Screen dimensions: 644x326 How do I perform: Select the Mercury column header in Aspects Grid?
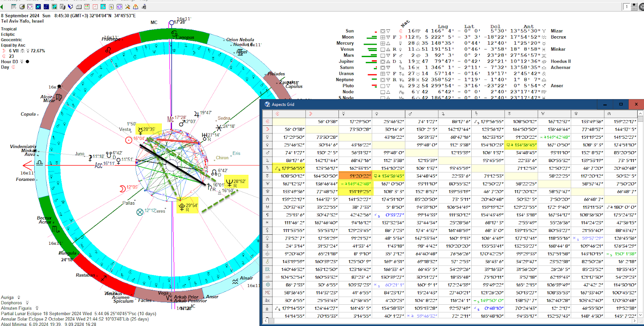(355, 114)
